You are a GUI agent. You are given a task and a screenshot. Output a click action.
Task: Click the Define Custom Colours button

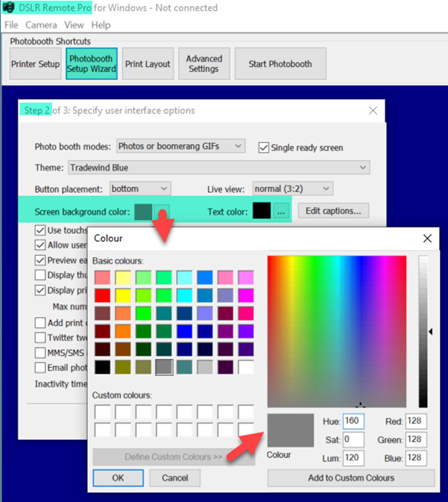point(174,457)
